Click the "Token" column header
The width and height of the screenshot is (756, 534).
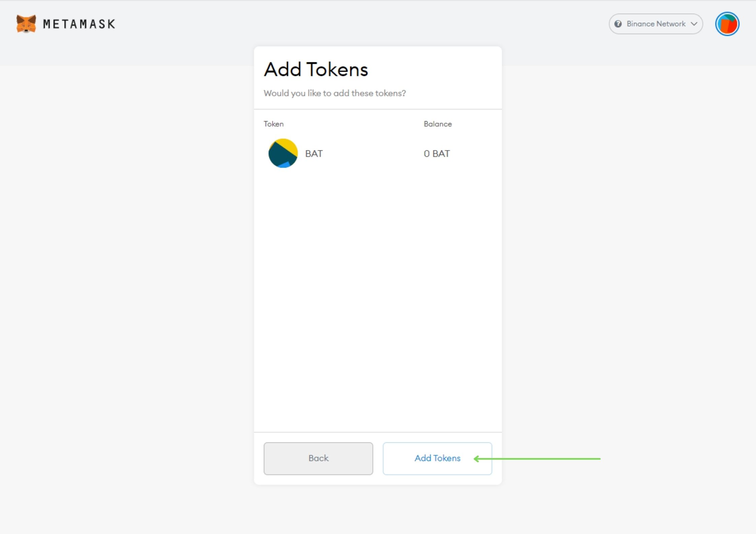pos(273,124)
